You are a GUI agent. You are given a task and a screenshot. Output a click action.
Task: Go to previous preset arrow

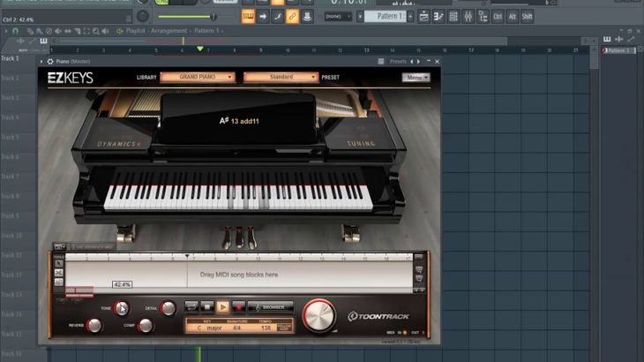(x=411, y=62)
